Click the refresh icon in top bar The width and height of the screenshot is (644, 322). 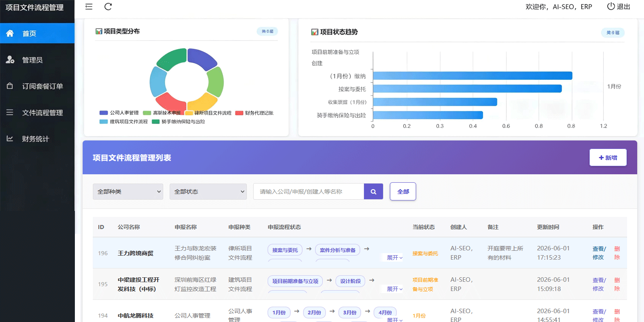point(108,6)
